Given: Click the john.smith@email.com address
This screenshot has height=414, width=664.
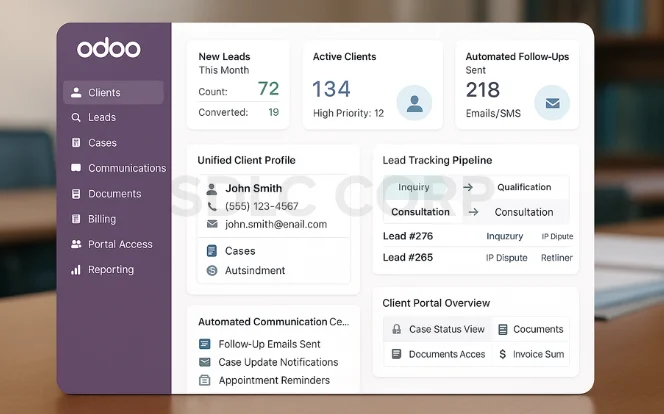Looking at the screenshot, I should 276,224.
